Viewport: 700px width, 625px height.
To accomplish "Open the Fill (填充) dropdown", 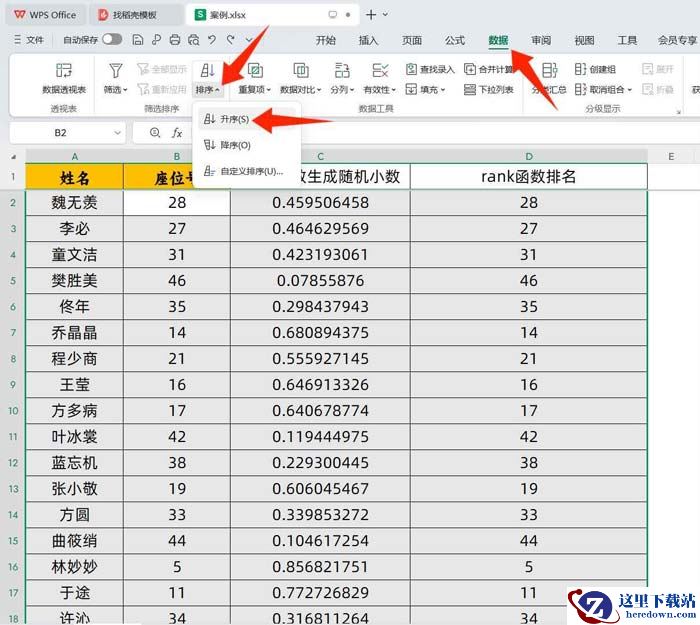I will click(430, 90).
